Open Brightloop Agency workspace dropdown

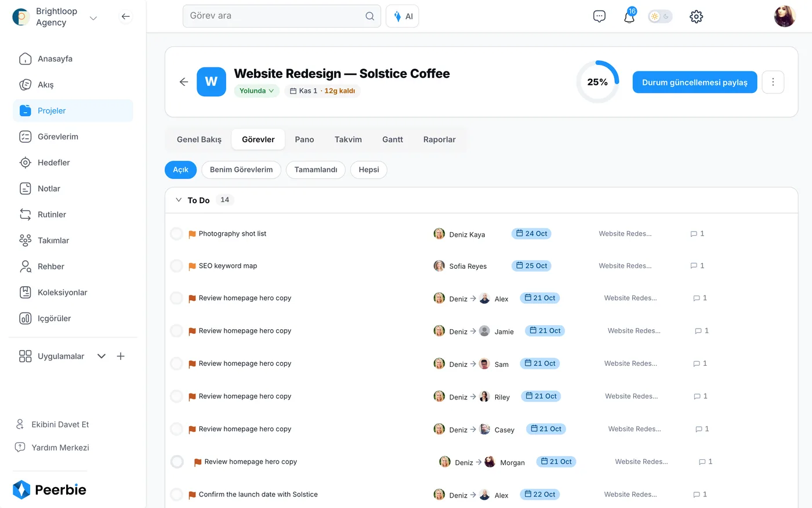93,18
